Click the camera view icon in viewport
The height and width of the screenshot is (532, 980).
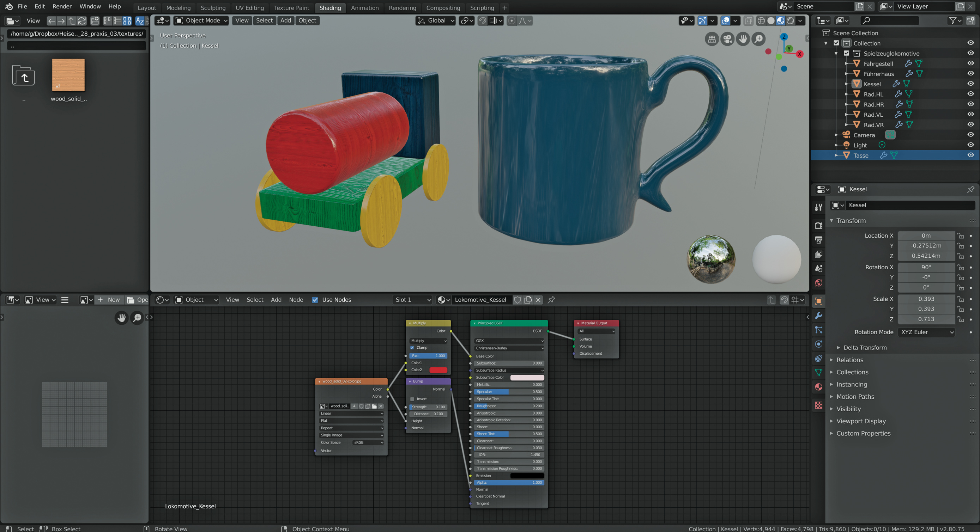[x=727, y=39]
